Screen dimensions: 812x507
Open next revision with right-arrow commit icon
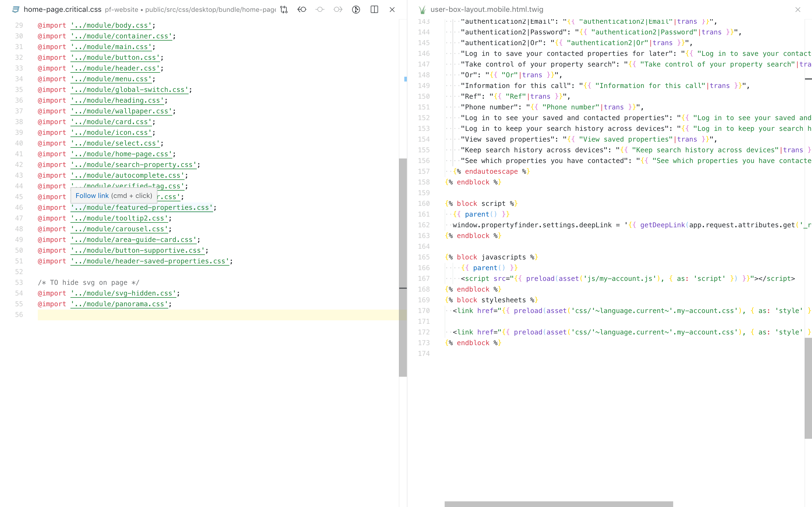[x=338, y=9]
